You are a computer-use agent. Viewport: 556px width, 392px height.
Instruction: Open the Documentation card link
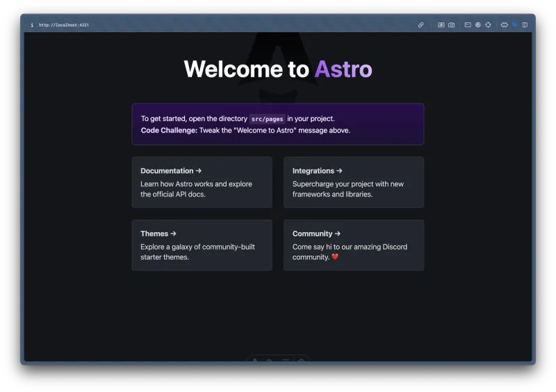(202, 182)
